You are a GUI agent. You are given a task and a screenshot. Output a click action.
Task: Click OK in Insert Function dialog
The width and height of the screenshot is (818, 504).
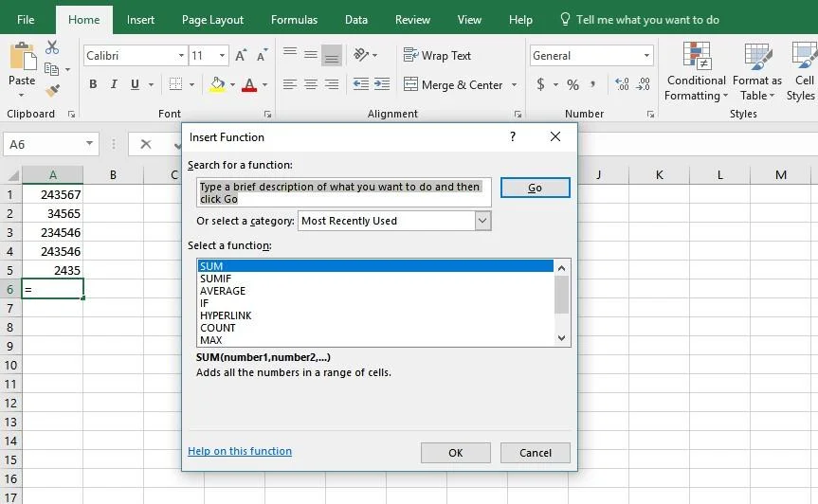click(455, 453)
